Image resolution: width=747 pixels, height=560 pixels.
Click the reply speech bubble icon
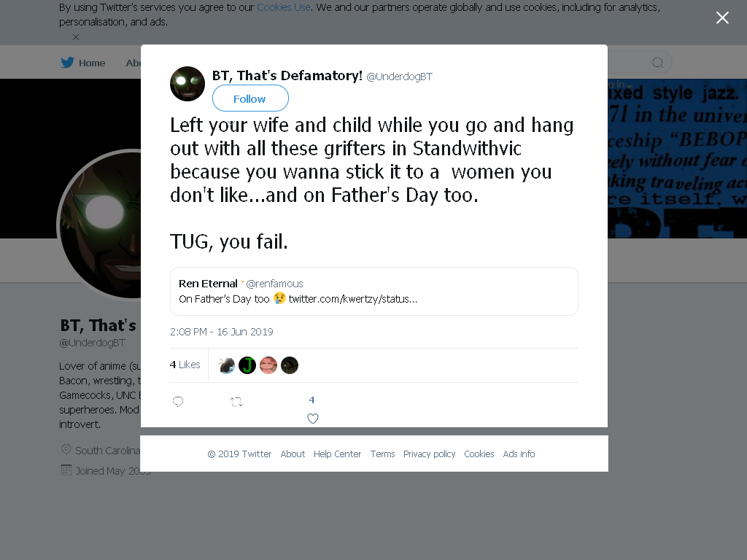click(178, 402)
